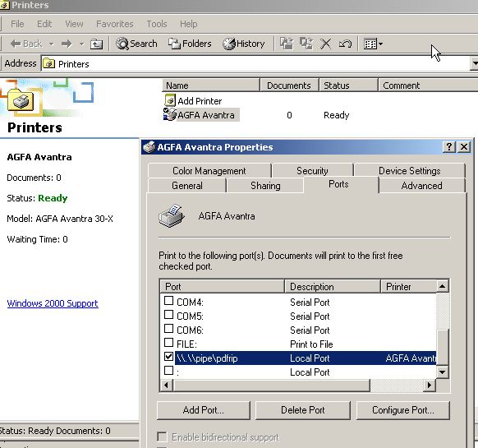Click the Add Port... button
478x448 pixels.
coord(204,410)
